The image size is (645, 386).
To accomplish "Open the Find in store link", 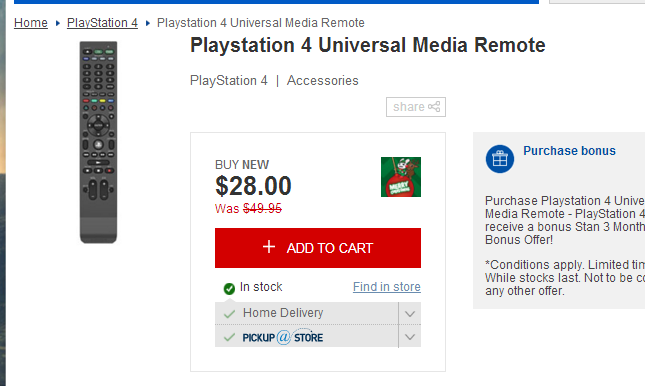I will [387, 287].
